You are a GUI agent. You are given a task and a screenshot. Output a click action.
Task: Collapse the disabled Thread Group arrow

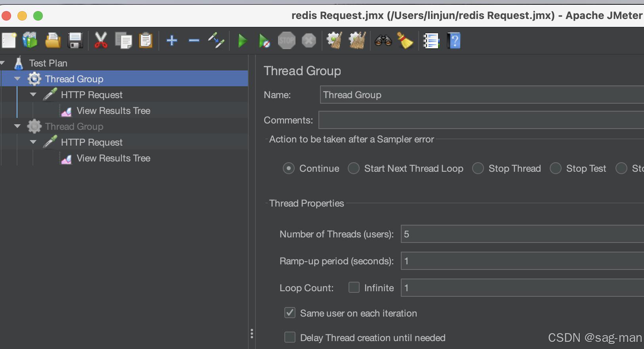tap(17, 126)
